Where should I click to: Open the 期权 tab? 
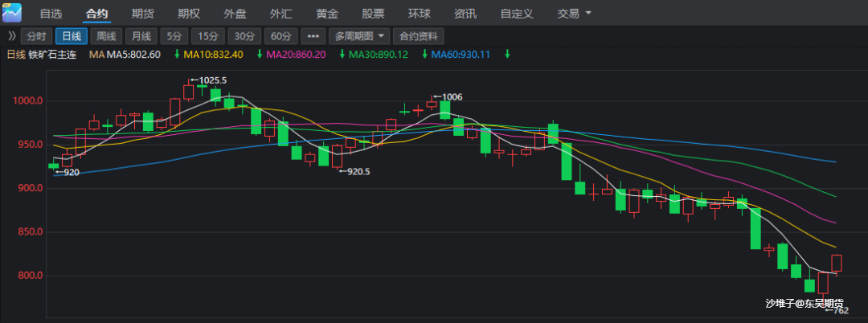[x=189, y=14]
